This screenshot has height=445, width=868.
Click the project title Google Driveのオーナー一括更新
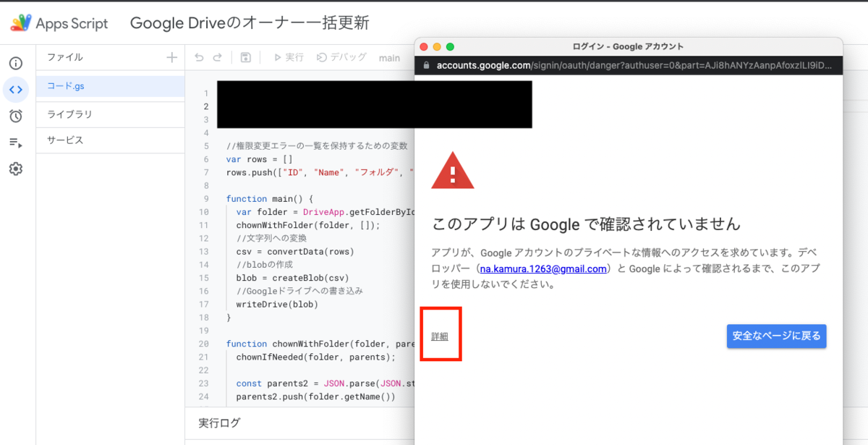pos(250,23)
